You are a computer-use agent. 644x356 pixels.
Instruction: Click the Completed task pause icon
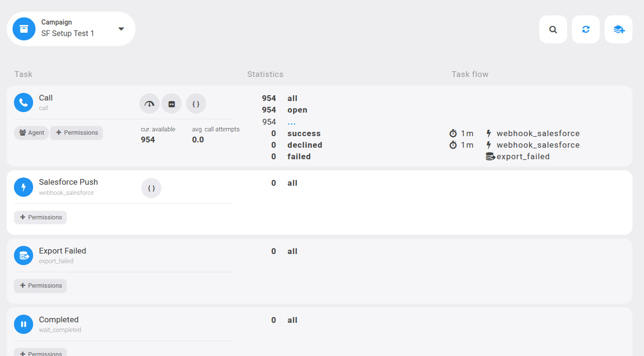(24, 324)
